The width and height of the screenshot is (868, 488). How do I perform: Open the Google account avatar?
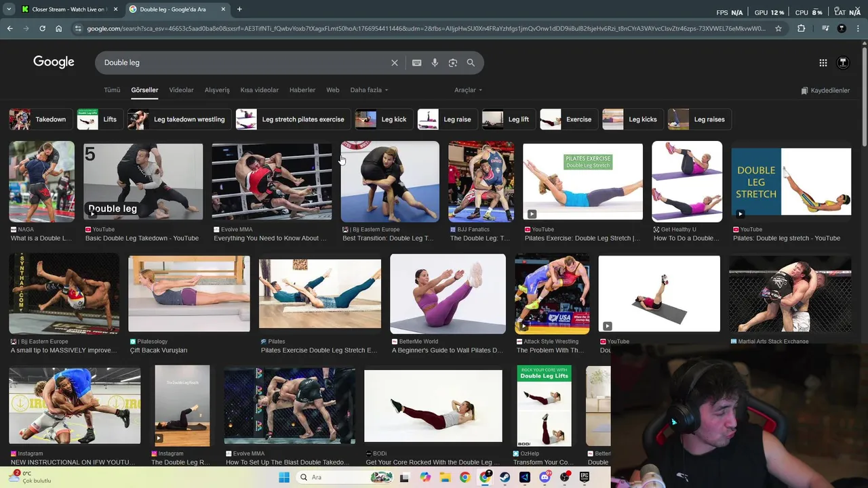pos(843,62)
